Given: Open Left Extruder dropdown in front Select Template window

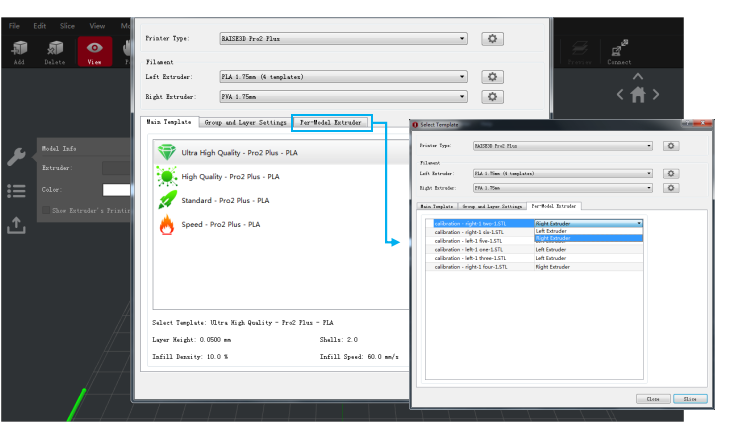Looking at the screenshot, I should point(563,174).
